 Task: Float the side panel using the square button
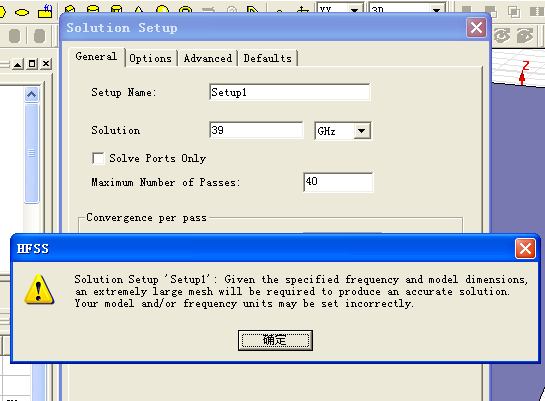click(32, 64)
